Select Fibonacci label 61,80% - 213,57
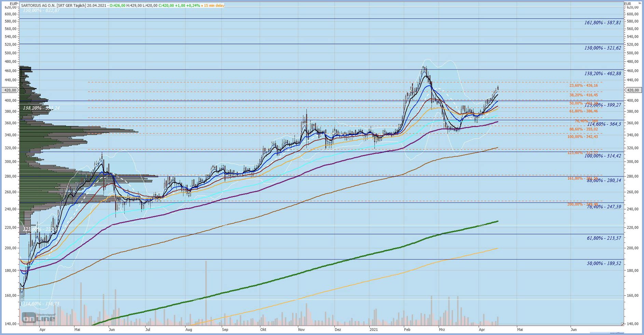The width and height of the screenshot is (644, 335). (x=604, y=238)
